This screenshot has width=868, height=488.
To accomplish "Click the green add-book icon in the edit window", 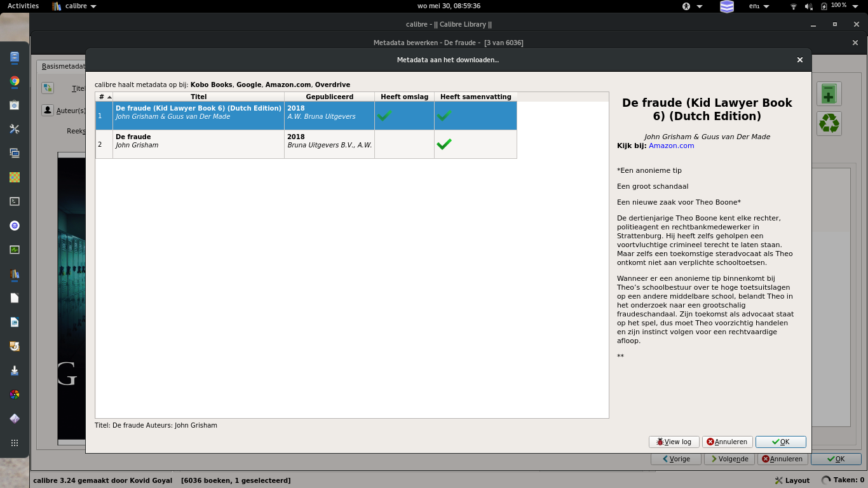I will [x=829, y=93].
